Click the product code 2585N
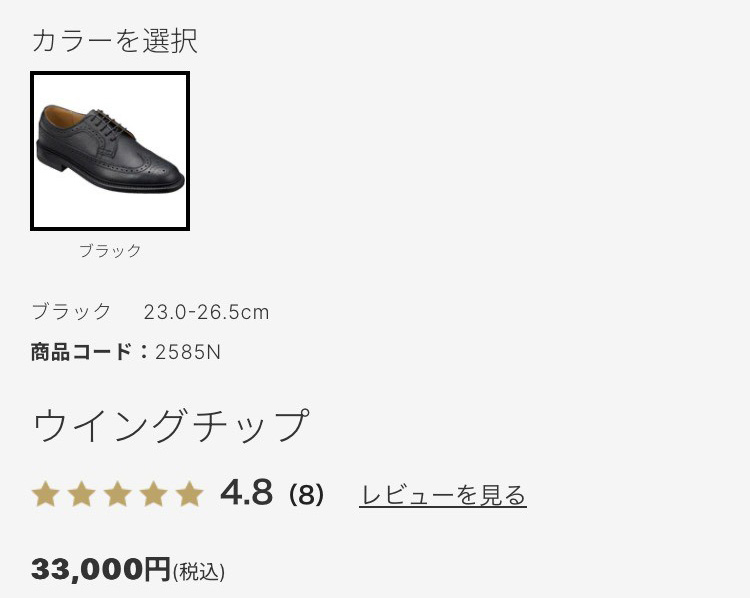This screenshot has width=750, height=598. coord(188,352)
